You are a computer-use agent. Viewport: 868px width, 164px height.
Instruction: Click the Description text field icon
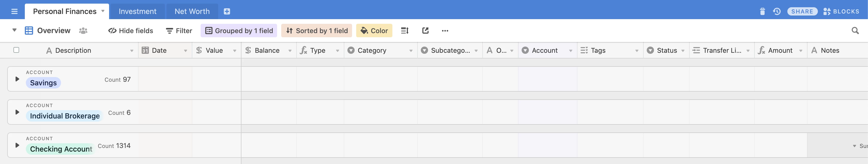click(49, 51)
